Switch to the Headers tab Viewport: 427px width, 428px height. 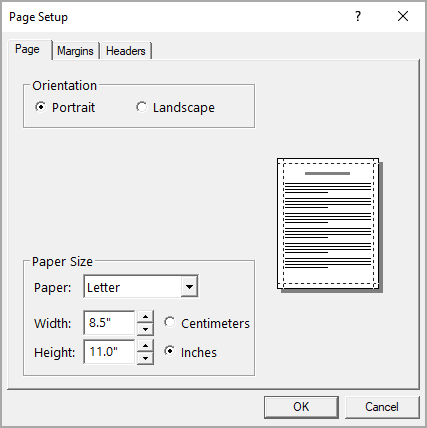(126, 51)
